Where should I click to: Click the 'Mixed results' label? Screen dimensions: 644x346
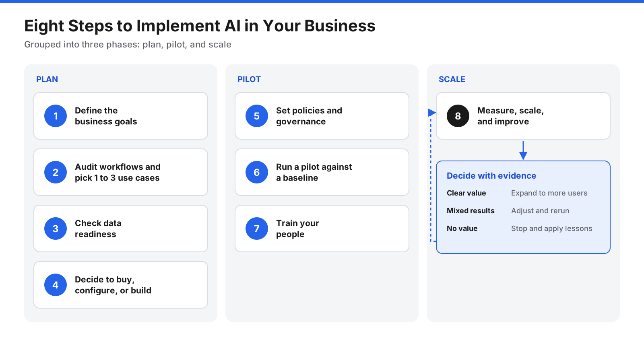point(471,211)
